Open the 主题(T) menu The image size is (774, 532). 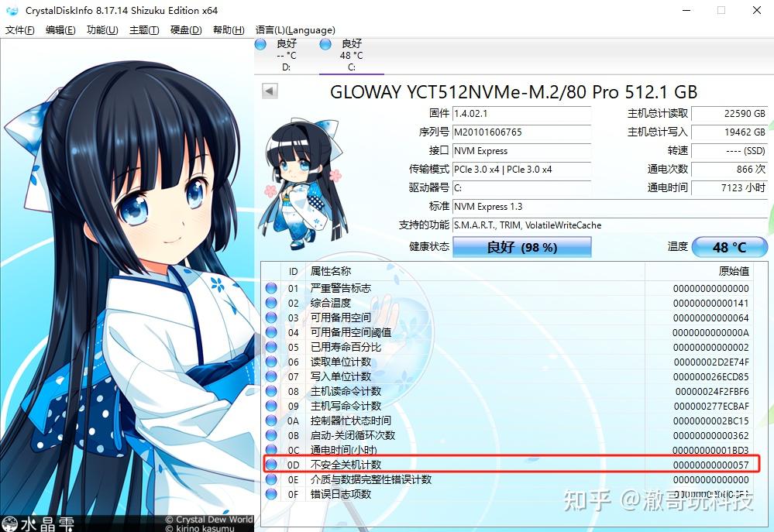coord(144,30)
